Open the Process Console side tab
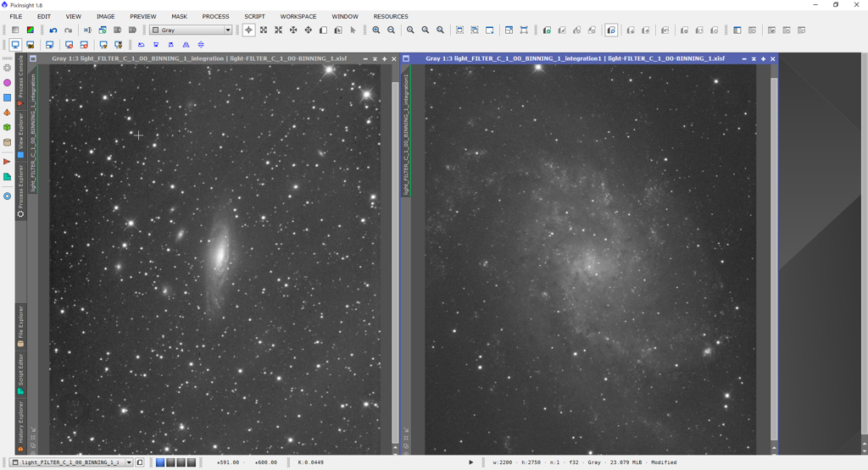 pyautogui.click(x=20, y=80)
